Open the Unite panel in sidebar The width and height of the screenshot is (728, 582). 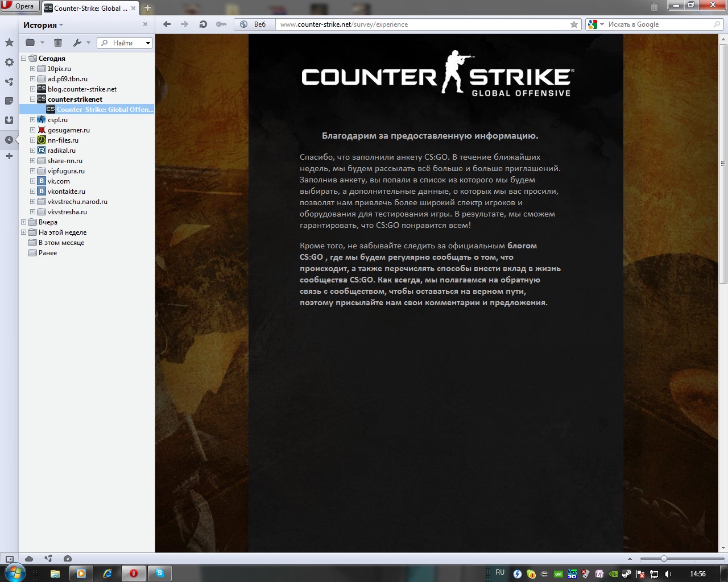pyautogui.click(x=9, y=81)
